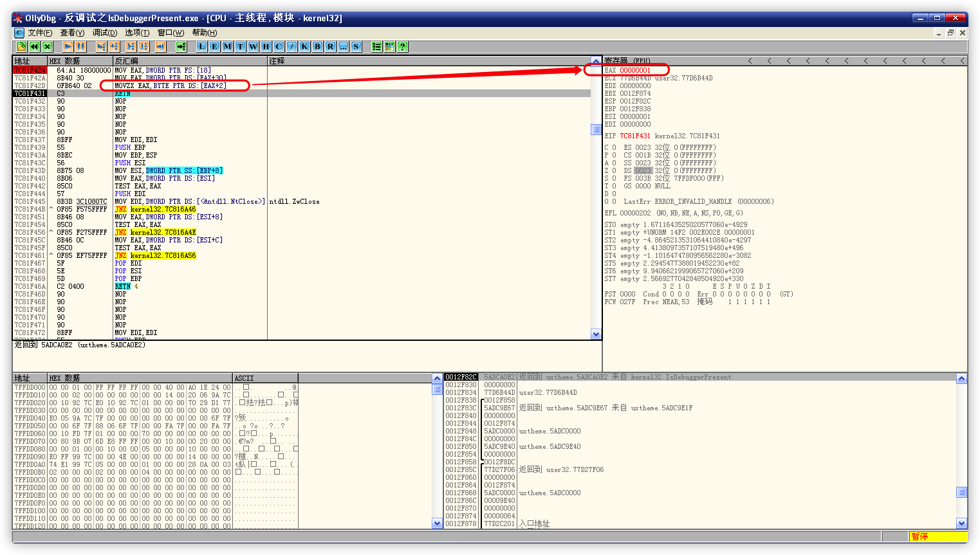Restart the program with the rewind icon

point(34,46)
